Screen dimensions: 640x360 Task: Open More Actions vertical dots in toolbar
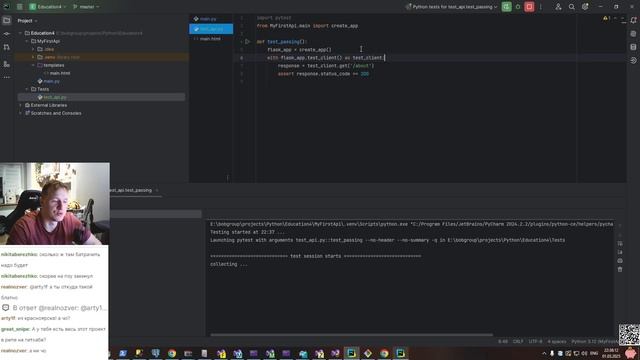click(541, 7)
